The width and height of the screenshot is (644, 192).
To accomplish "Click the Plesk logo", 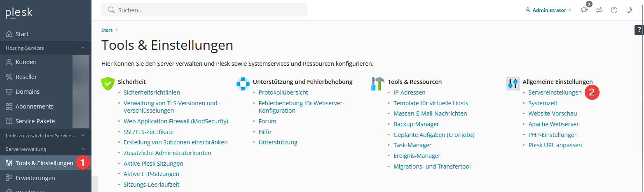I will click(19, 13).
